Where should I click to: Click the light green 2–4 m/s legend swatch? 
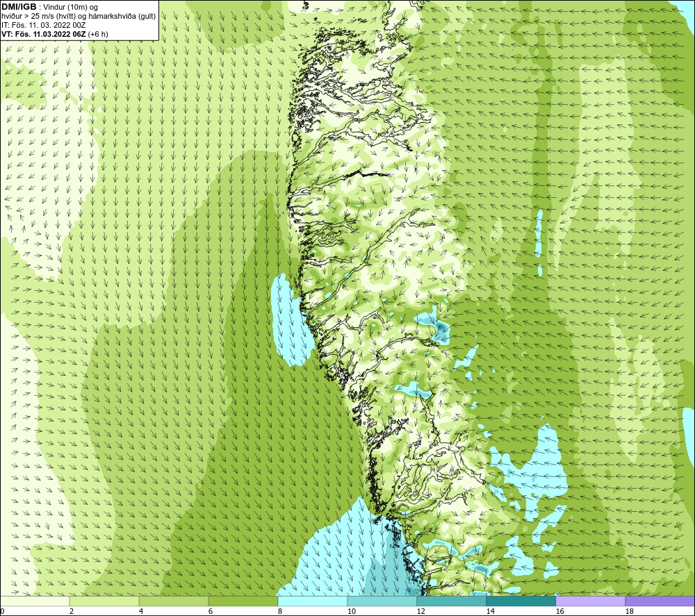click(x=104, y=601)
